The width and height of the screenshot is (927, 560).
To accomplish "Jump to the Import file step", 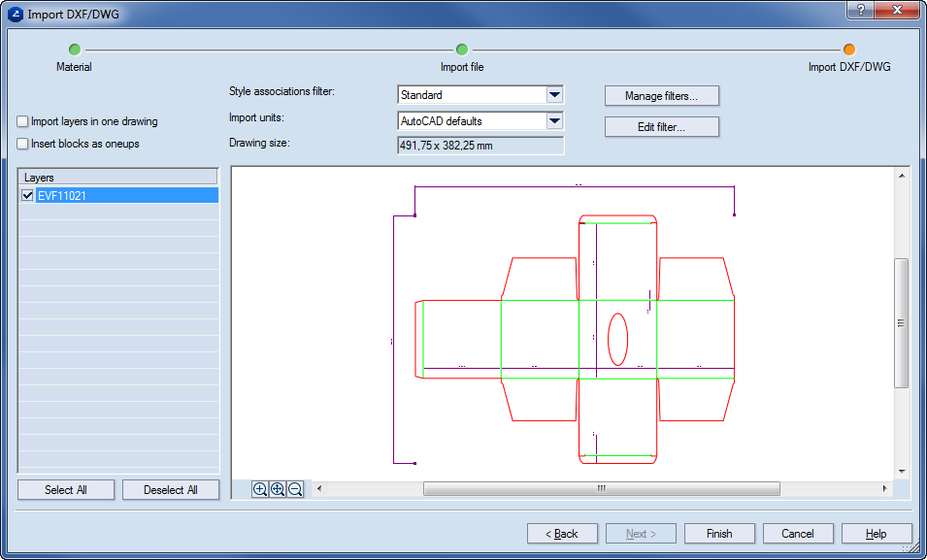I will 462,49.
